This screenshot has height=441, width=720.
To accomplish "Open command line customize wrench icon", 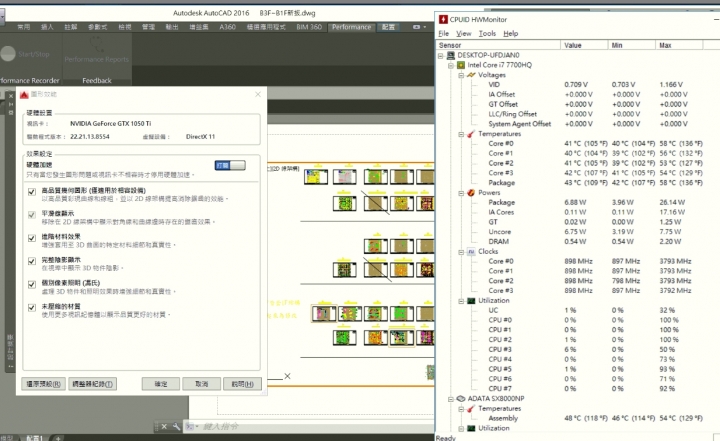I will 176,427.
